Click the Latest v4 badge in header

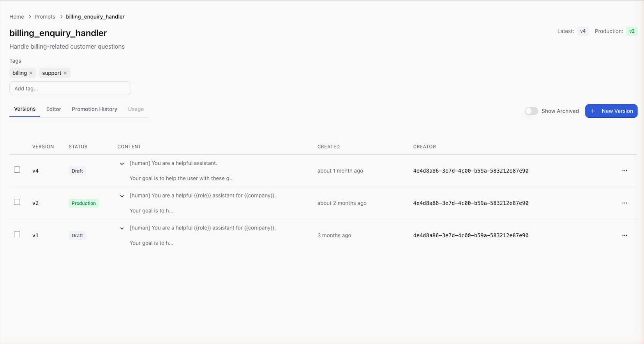(x=582, y=31)
